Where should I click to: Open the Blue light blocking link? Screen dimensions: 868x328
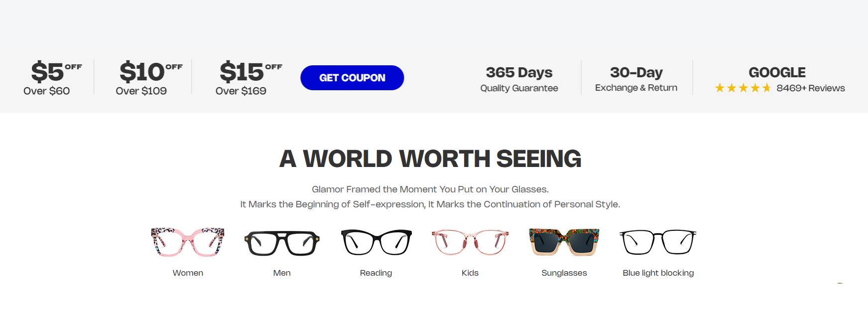click(658, 273)
